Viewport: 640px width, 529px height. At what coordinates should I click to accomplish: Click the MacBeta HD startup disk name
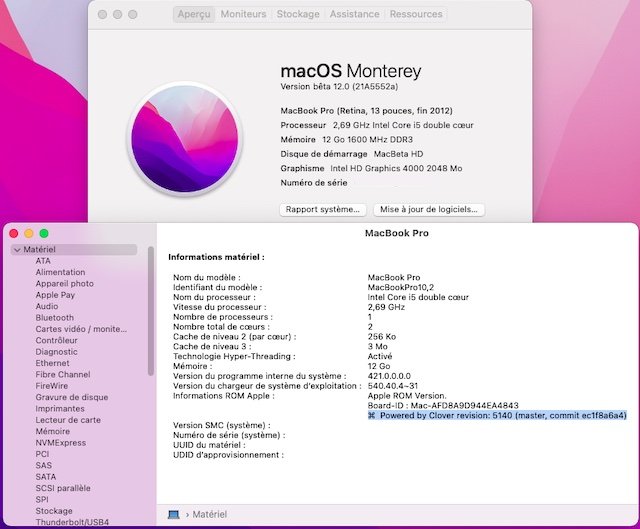pyautogui.click(x=398, y=154)
